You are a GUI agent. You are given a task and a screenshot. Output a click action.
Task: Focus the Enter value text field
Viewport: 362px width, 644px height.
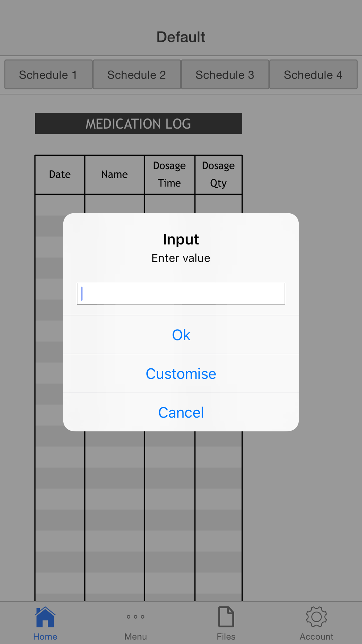click(x=181, y=294)
